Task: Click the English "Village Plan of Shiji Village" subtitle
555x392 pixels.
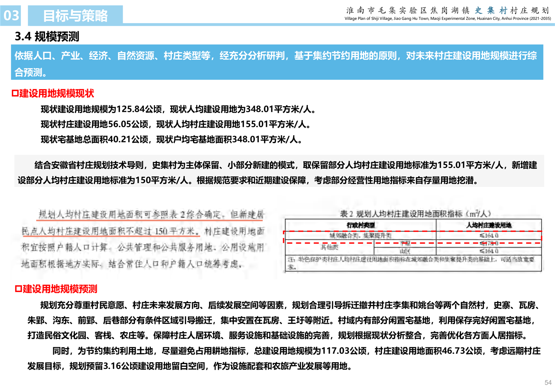Action: [447, 19]
